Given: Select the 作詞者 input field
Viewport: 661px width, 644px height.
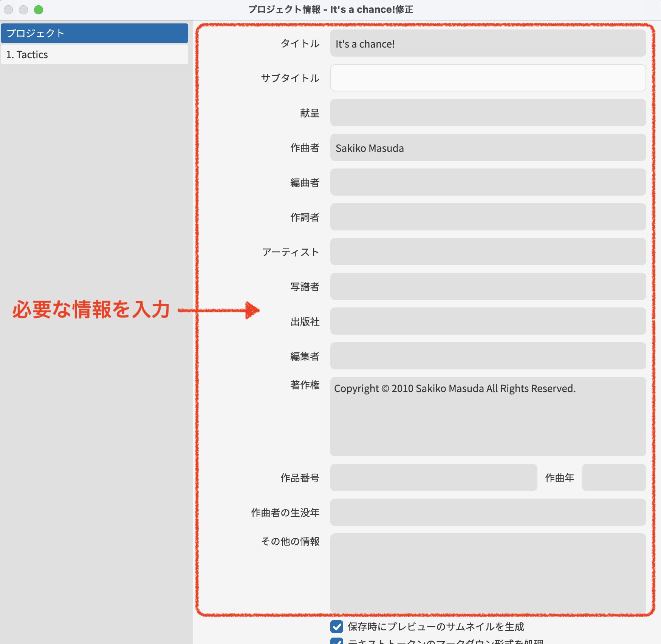Looking at the screenshot, I should 488,217.
